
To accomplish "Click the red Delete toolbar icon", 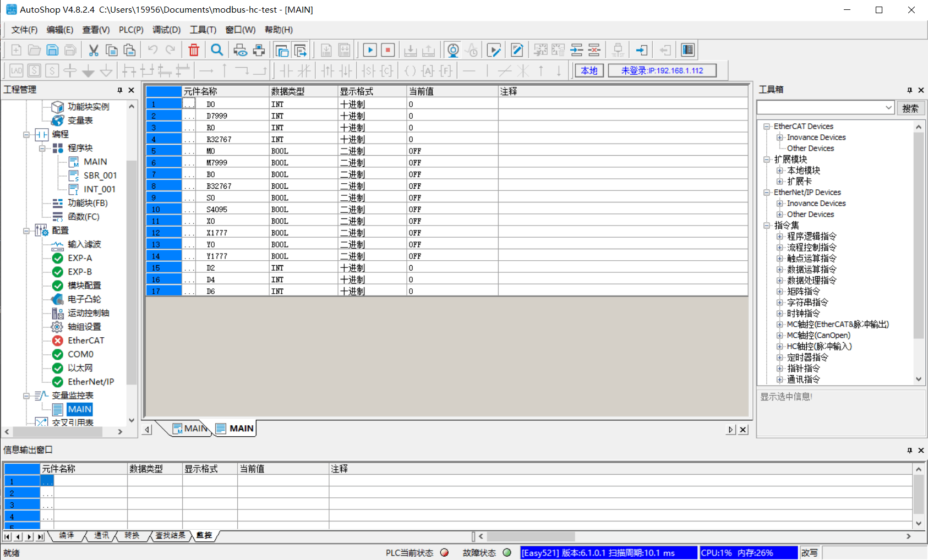I will pyautogui.click(x=193, y=50).
